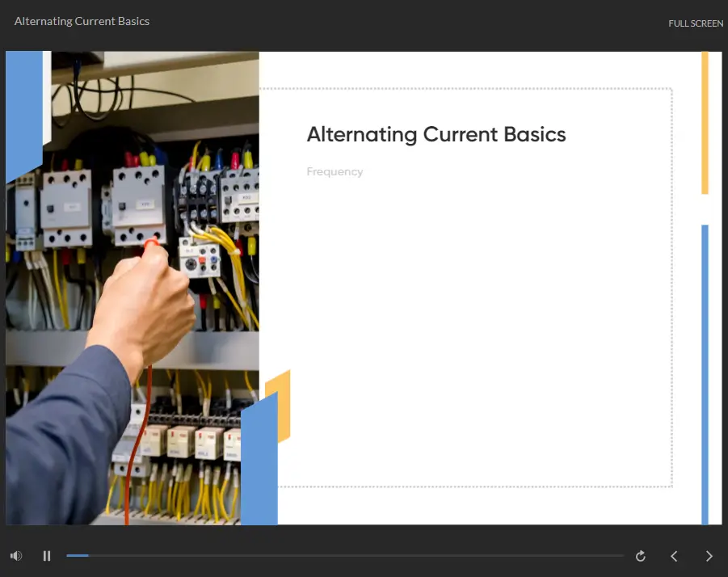Viewport: 728px width, 577px height.
Task: Advance to the next slide
Action: click(709, 556)
